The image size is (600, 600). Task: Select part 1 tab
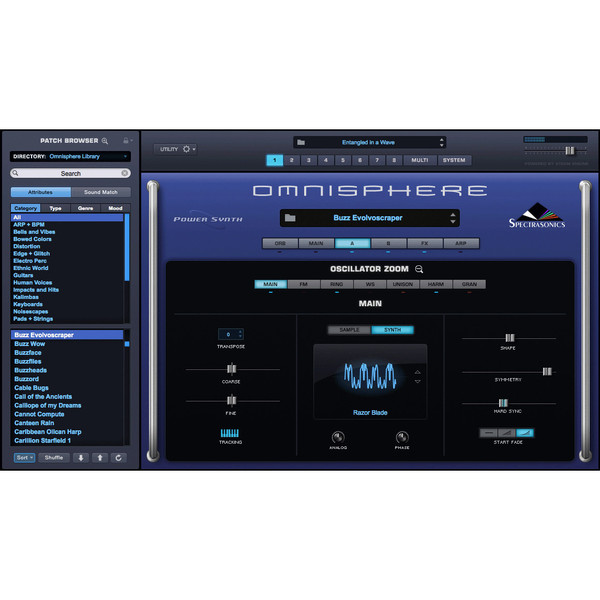pyautogui.click(x=275, y=160)
